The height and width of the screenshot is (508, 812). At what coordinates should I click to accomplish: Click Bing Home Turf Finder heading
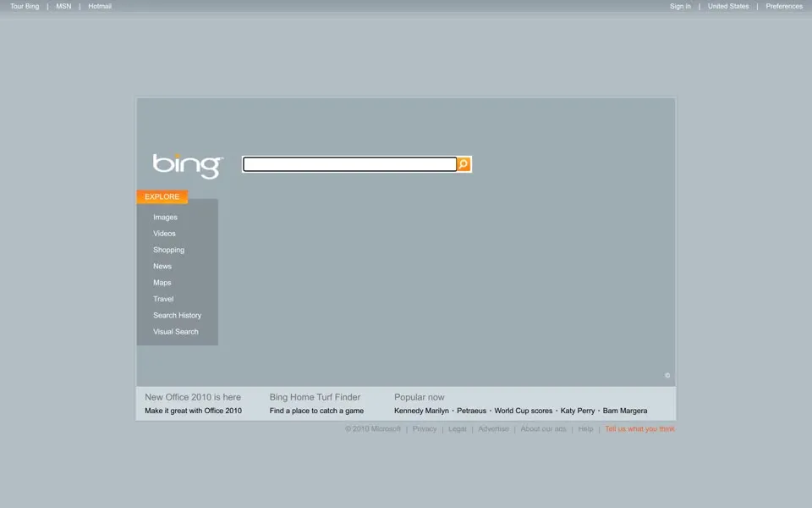pos(315,397)
